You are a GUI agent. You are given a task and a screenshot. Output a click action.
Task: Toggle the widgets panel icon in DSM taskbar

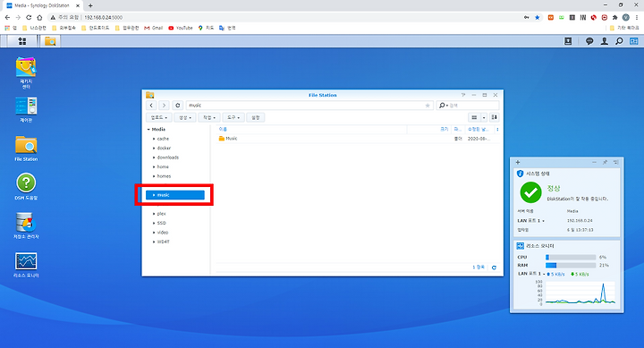coord(634,41)
